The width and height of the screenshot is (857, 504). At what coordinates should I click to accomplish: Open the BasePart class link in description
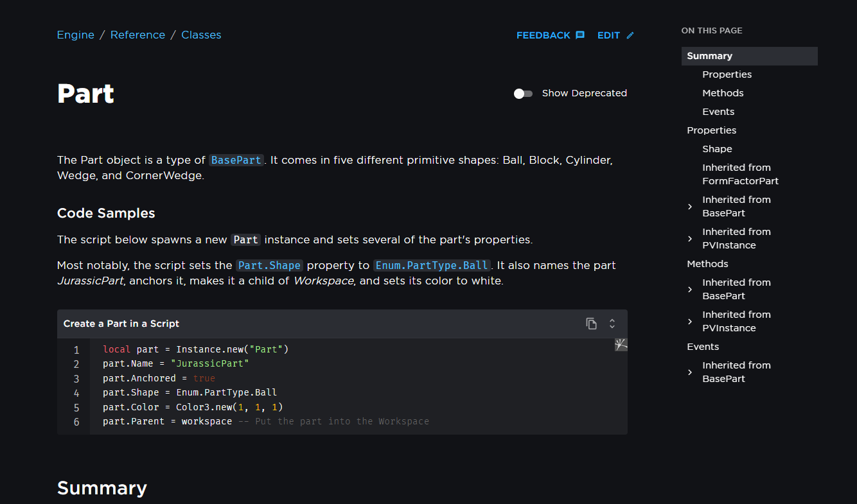pyautogui.click(x=236, y=161)
